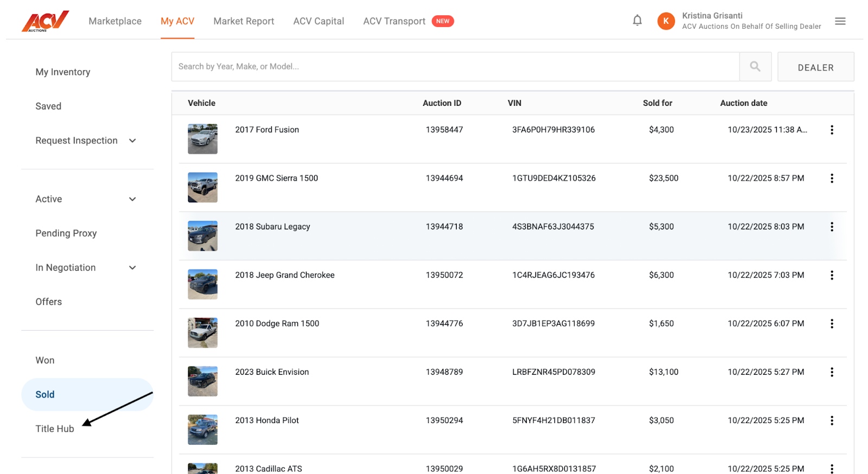Image resolution: width=868 pixels, height=474 pixels.
Task: Open the 2017 Ford Fusion thumbnail
Action: click(x=202, y=139)
